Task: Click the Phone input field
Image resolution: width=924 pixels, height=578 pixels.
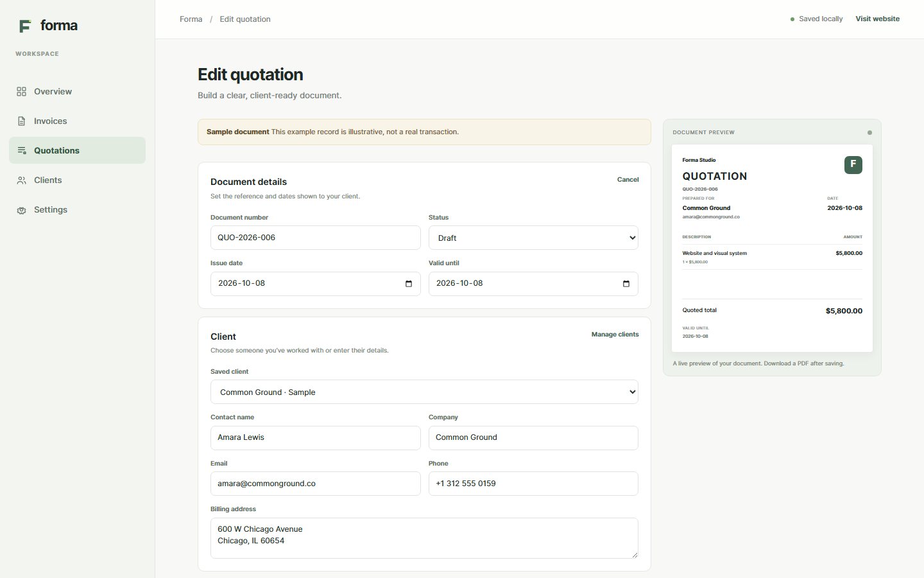Action: coord(533,484)
